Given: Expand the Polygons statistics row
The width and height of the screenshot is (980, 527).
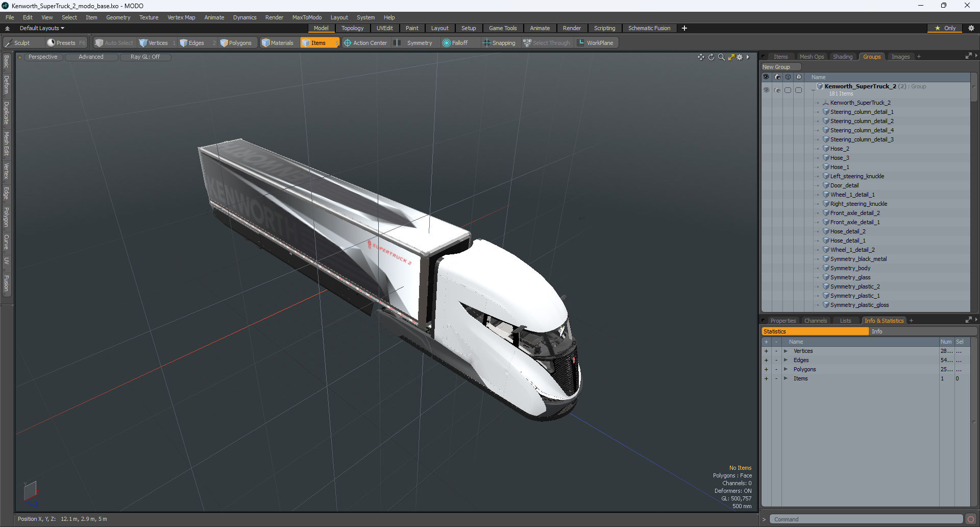Looking at the screenshot, I should pos(786,369).
